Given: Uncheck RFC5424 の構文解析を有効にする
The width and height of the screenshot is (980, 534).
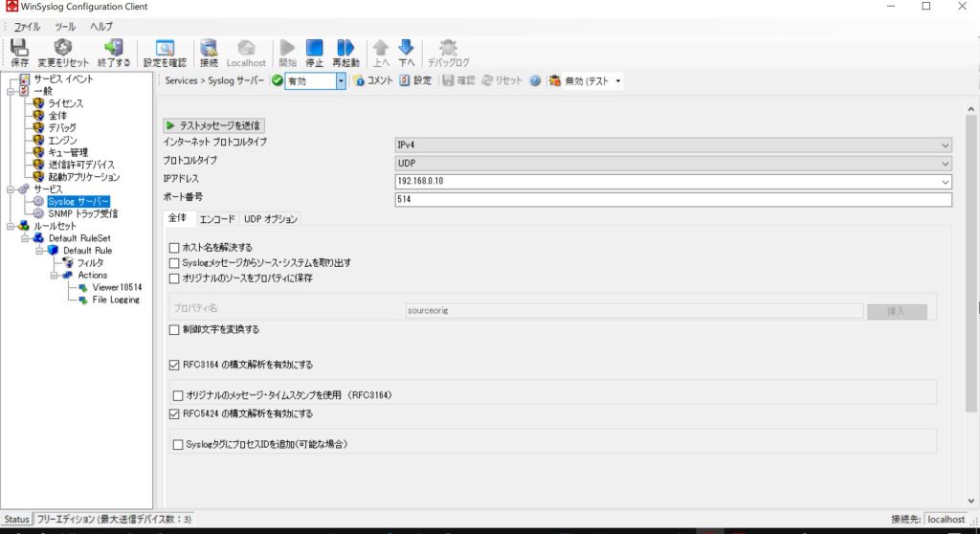Looking at the screenshot, I should (x=174, y=414).
